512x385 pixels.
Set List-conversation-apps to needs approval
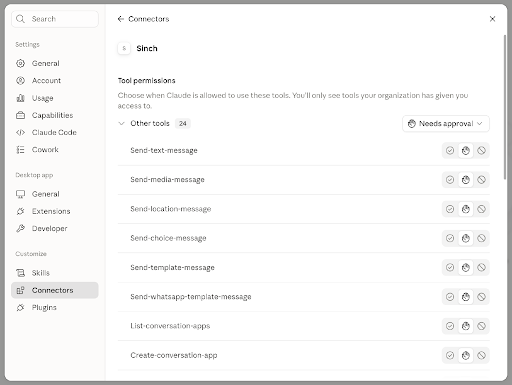click(466, 326)
